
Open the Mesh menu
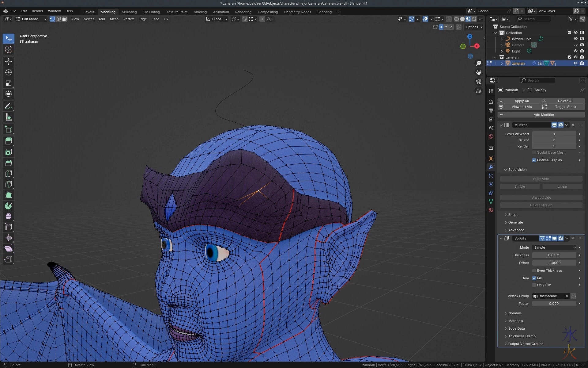[x=114, y=19]
